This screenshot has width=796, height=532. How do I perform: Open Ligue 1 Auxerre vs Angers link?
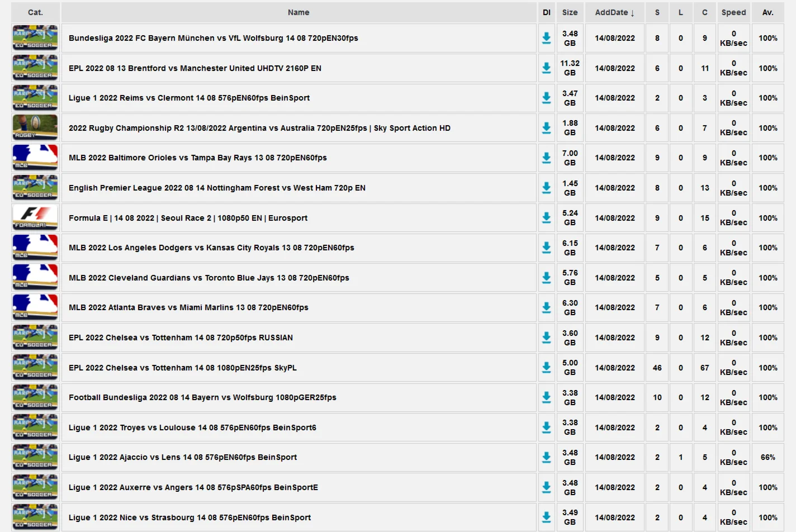point(193,487)
